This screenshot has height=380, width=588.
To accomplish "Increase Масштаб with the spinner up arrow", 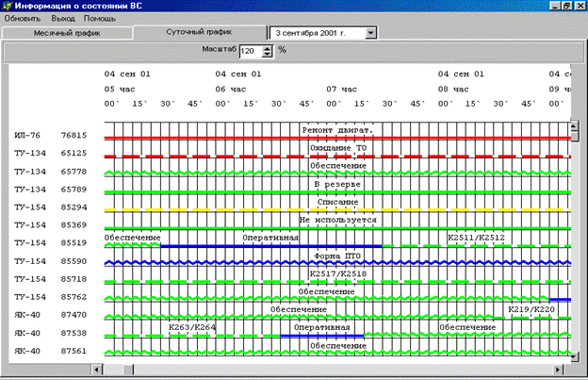I will click(x=268, y=47).
